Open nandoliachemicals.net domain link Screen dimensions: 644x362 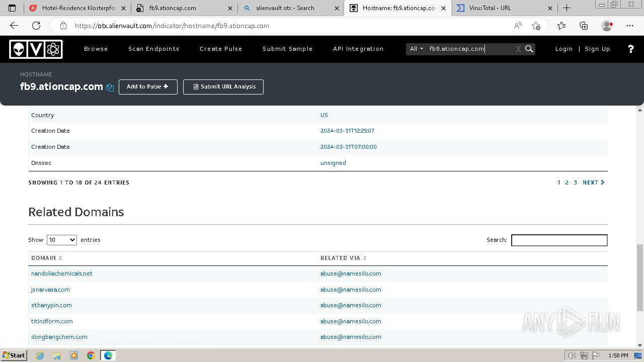point(62,274)
